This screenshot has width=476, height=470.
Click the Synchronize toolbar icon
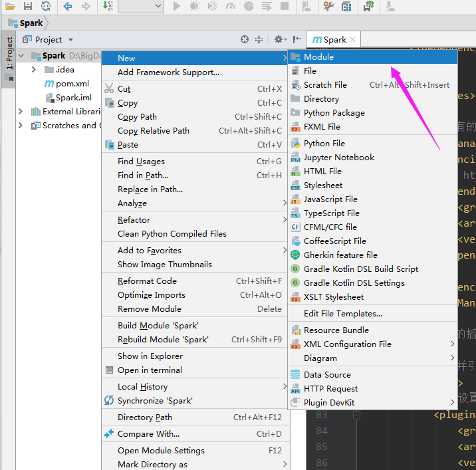pyautogui.click(x=46, y=6)
